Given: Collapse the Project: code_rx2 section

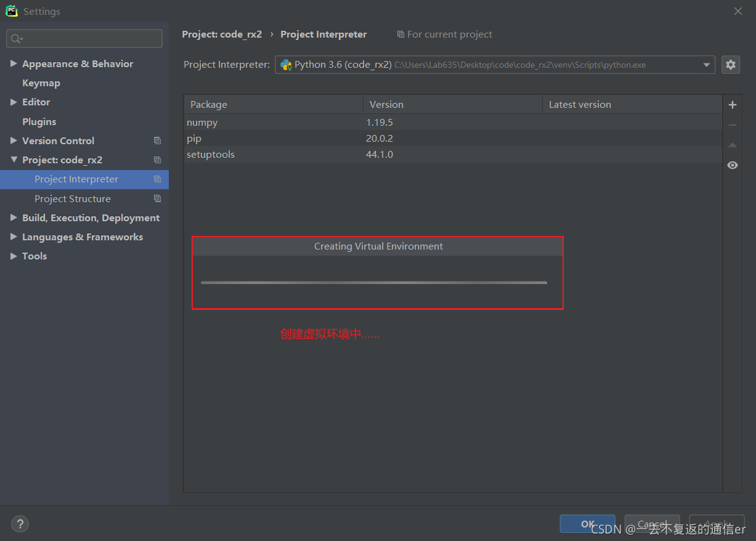Looking at the screenshot, I should [14, 160].
